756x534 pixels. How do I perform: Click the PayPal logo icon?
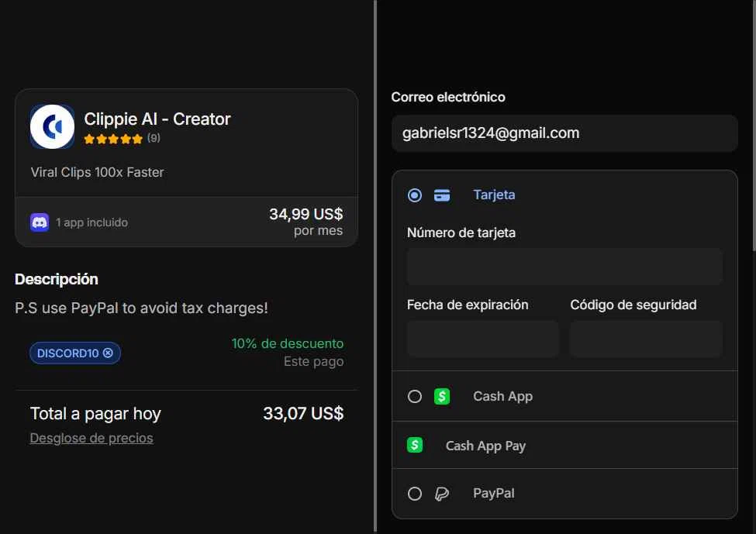(x=442, y=494)
